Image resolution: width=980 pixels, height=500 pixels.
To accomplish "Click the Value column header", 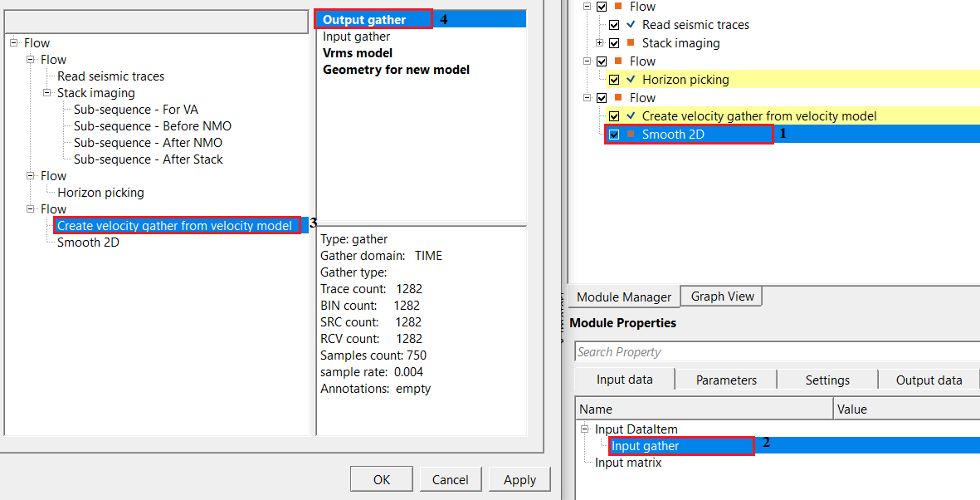I will pos(907,409).
